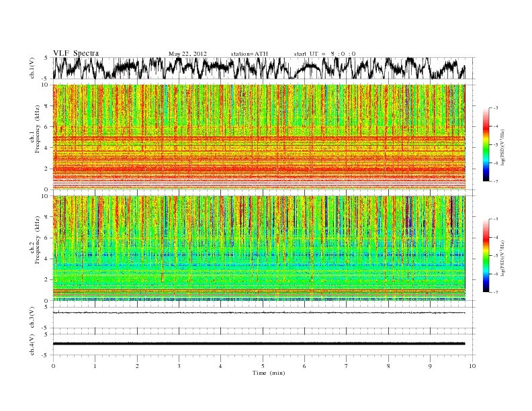This screenshot has height=411, width=532.
Task: Click the 'VLF Spectra' title text
Action: pyautogui.click(x=76, y=53)
